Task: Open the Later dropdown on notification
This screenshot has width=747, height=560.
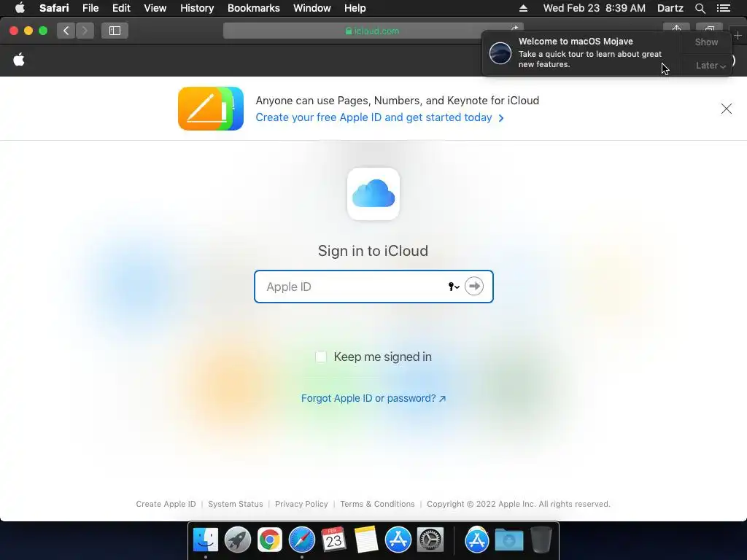Action: coord(711,65)
